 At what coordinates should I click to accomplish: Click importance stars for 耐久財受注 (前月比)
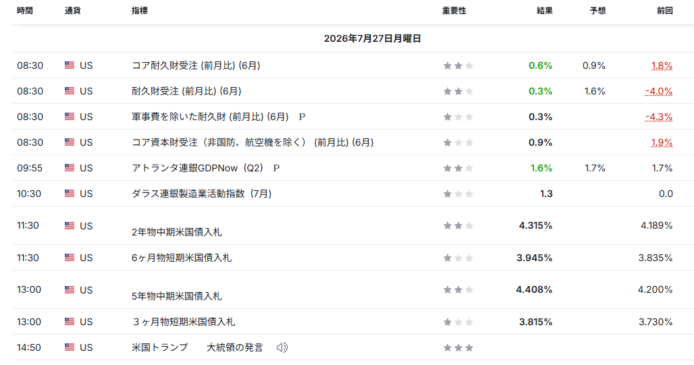tap(458, 91)
